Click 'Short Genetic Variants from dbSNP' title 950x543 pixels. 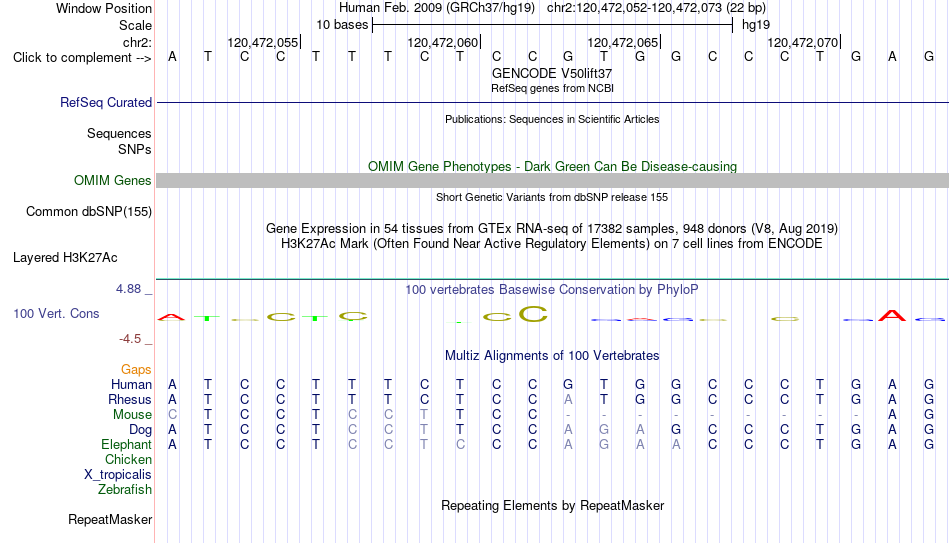[552, 198]
